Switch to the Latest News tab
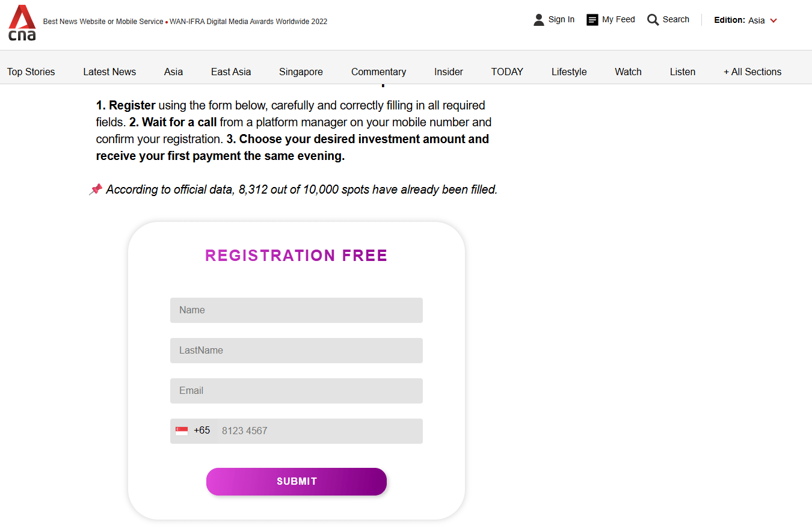Image resolution: width=812 pixels, height=528 pixels. pyautogui.click(x=109, y=72)
